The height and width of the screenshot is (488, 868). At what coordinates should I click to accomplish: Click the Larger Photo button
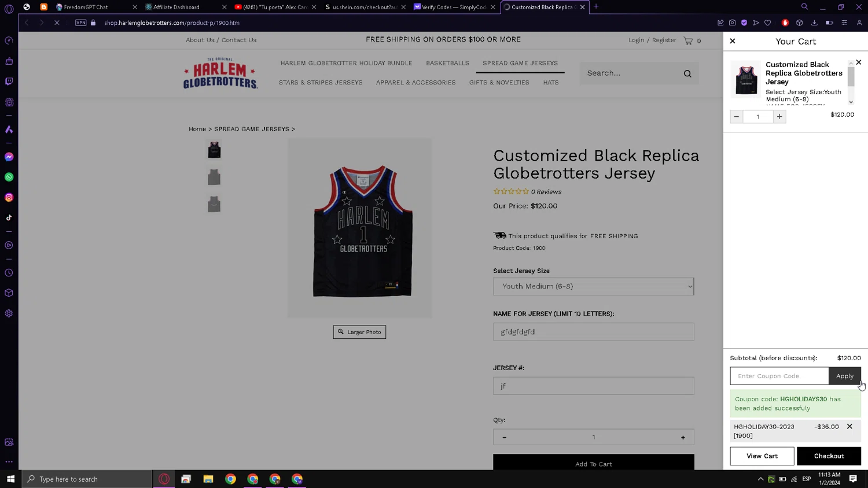(x=359, y=332)
